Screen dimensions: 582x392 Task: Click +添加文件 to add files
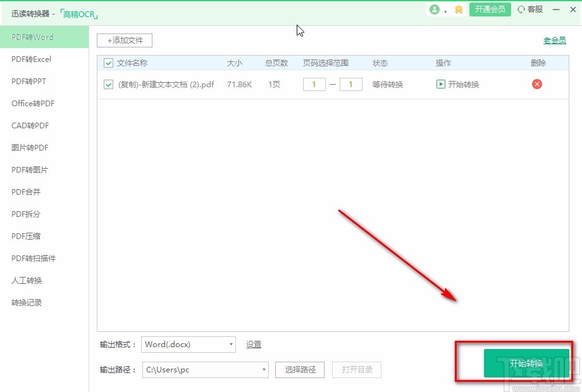(124, 40)
